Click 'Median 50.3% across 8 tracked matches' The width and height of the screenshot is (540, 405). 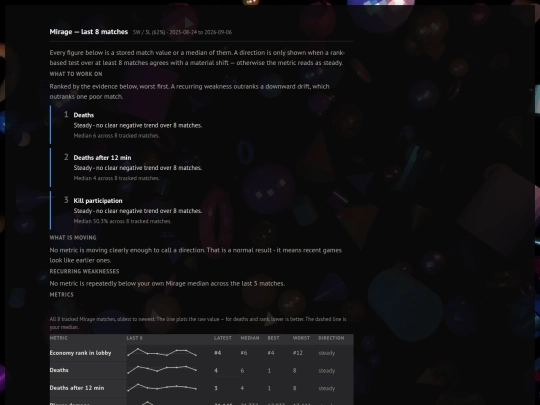122,221
